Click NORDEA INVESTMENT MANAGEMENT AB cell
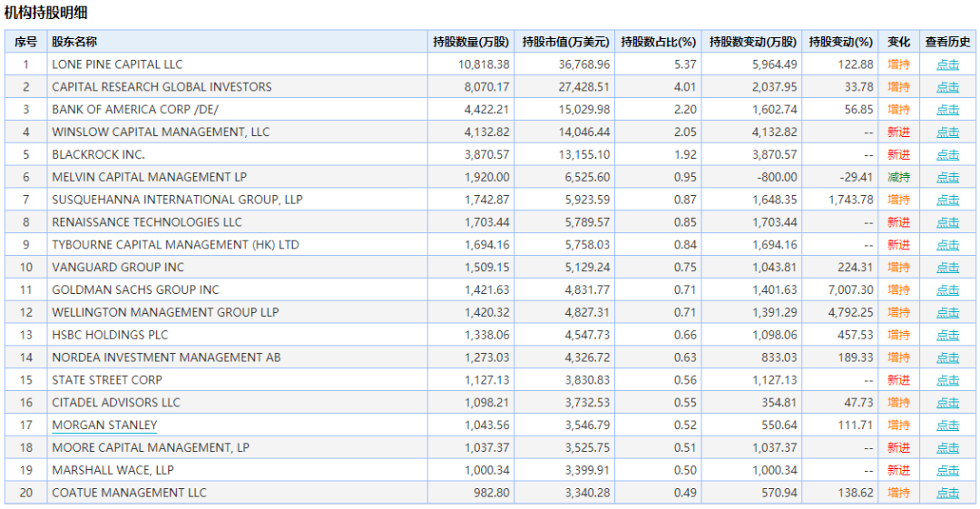 pos(237,357)
